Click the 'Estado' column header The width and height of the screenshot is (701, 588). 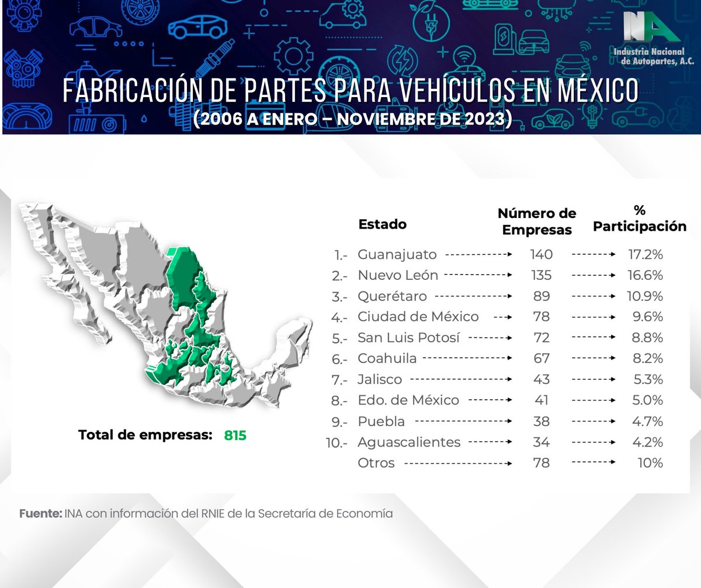(383, 224)
